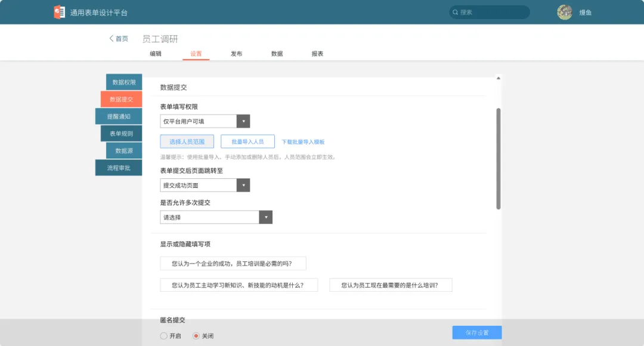Click the 表单提交后页面跳转至 label
The image size is (644, 346).
click(x=191, y=171)
